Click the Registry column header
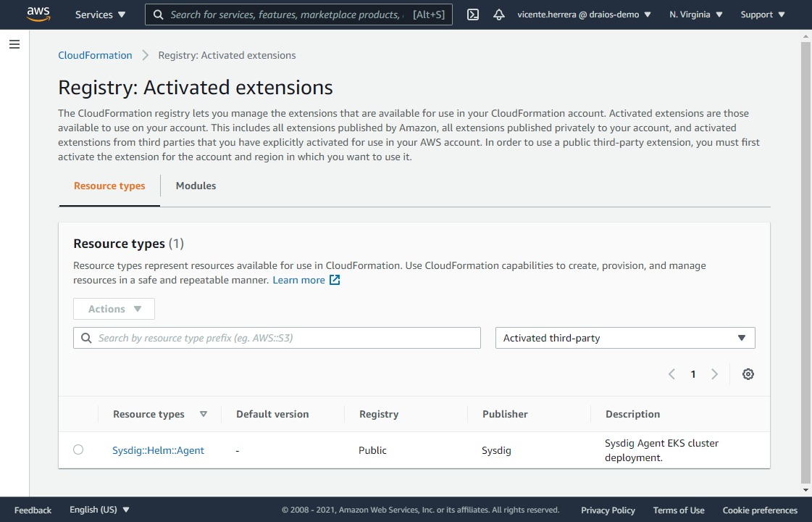Image resolution: width=812 pixels, height=522 pixels. point(379,414)
